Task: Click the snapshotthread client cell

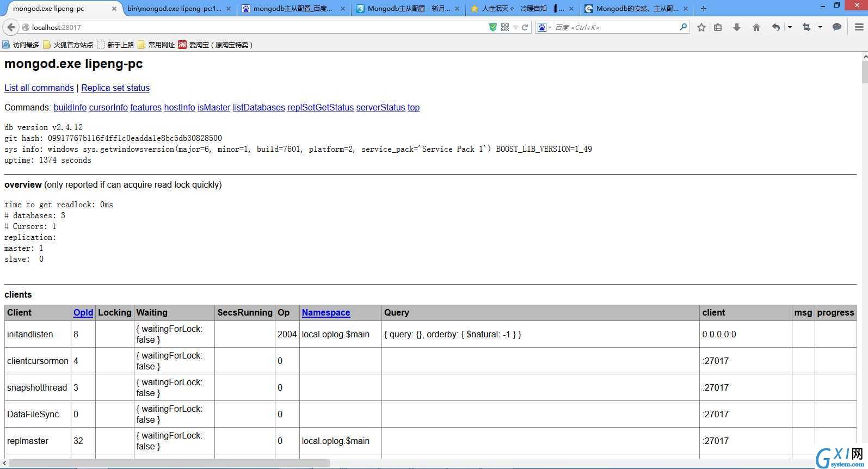Action: 38,388
